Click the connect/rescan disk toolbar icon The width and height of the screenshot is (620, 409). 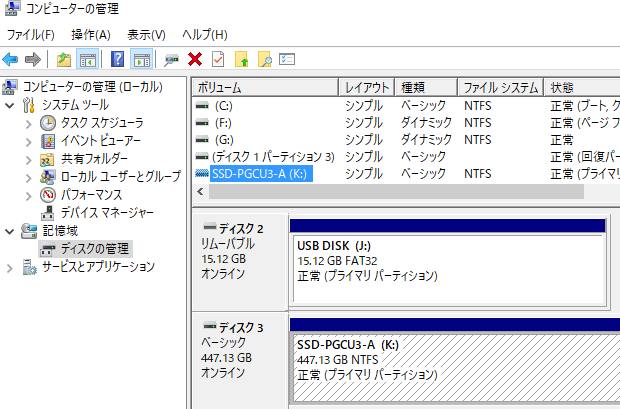coord(172,60)
